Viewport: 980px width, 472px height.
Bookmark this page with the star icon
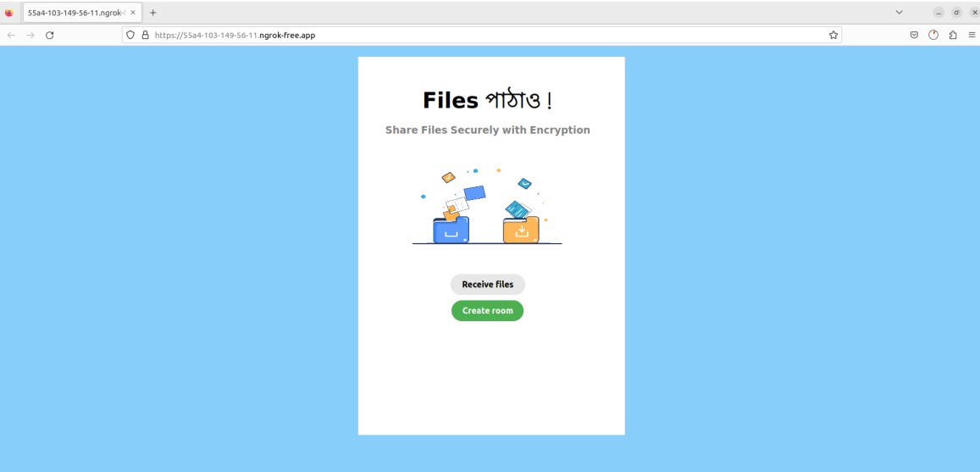point(833,35)
